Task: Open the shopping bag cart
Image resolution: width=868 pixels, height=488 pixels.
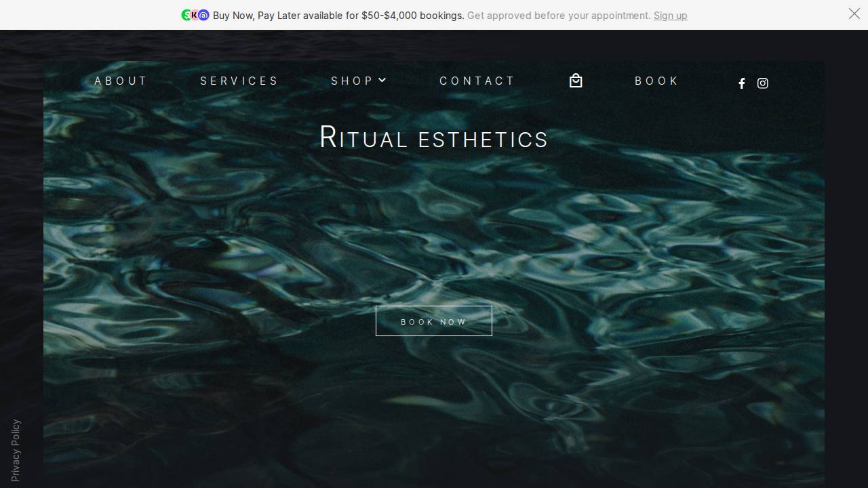Action: pos(576,81)
